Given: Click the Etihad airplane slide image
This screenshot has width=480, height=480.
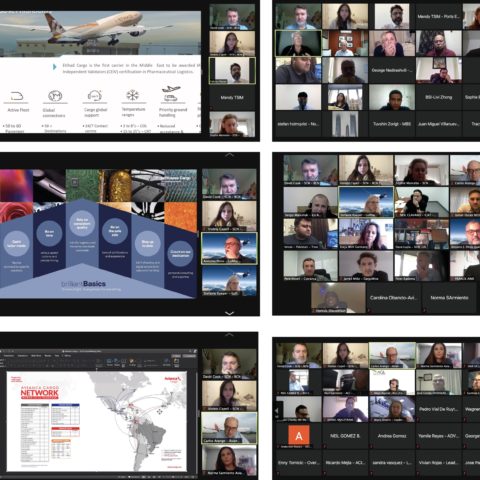Looking at the screenshot, I should pyautogui.click(x=100, y=33).
